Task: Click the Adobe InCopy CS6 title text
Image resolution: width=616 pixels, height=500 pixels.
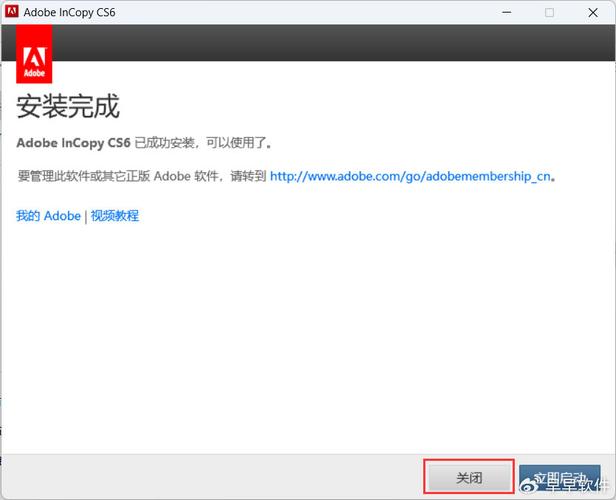Action: pos(70,12)
